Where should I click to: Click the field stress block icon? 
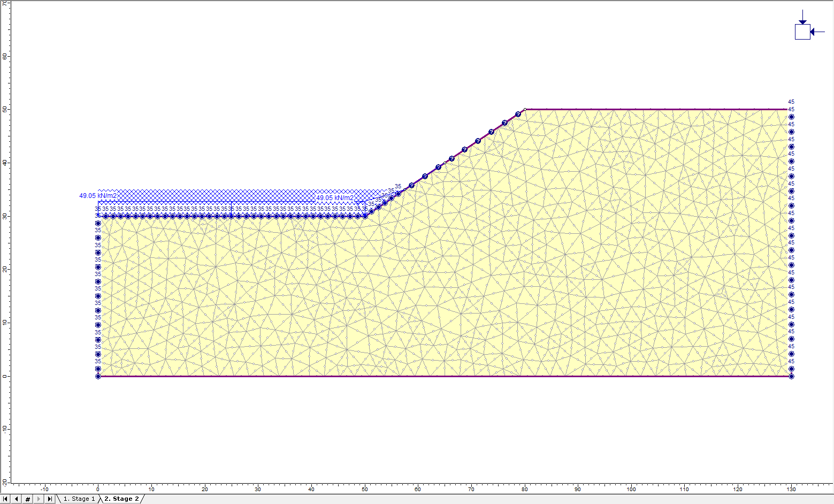click(802, 32)
